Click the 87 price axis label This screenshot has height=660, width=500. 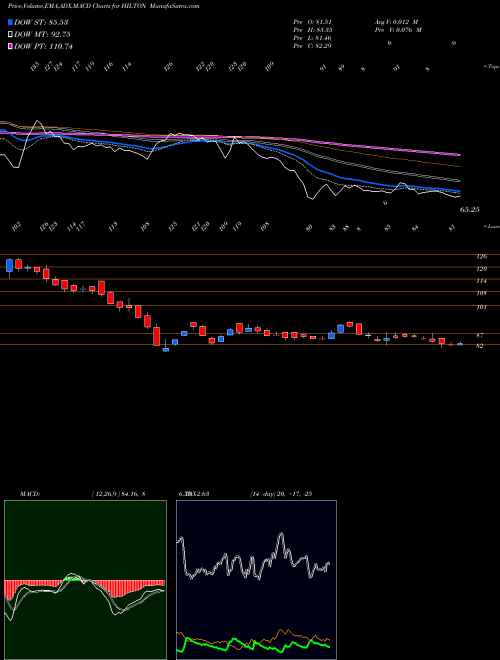coord(481,335)
